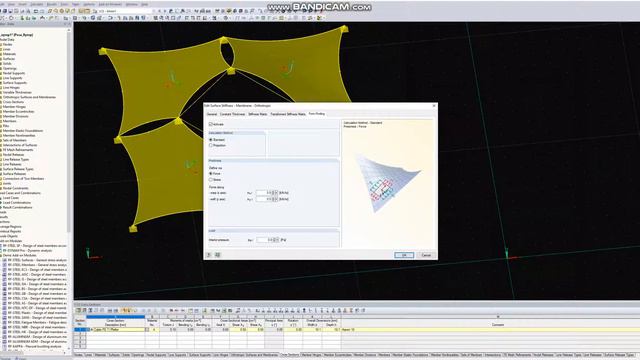
Task: Switch to the General tab in dialog
Action: click(212, 114)
